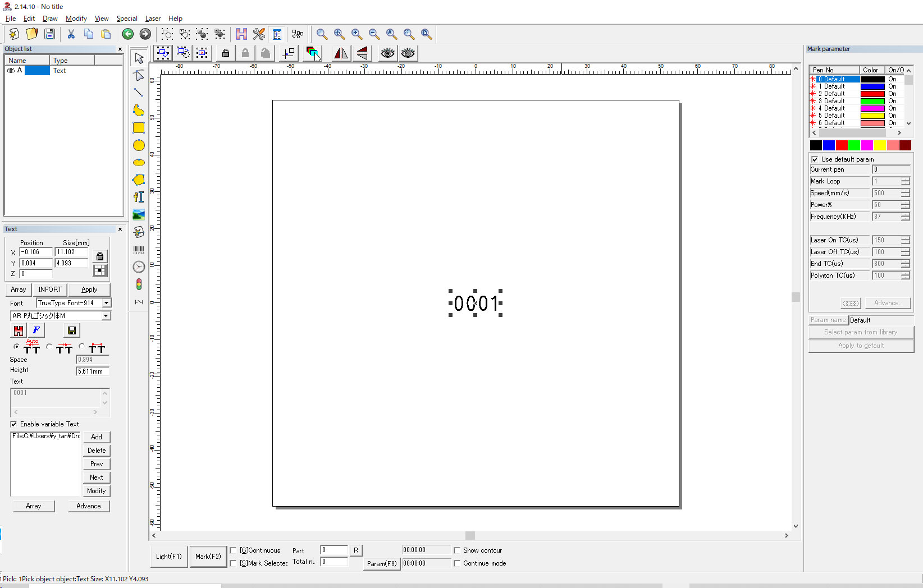Click the cut scissors icon
This screenshot has width=923, height=588.
tap(71, 34)
